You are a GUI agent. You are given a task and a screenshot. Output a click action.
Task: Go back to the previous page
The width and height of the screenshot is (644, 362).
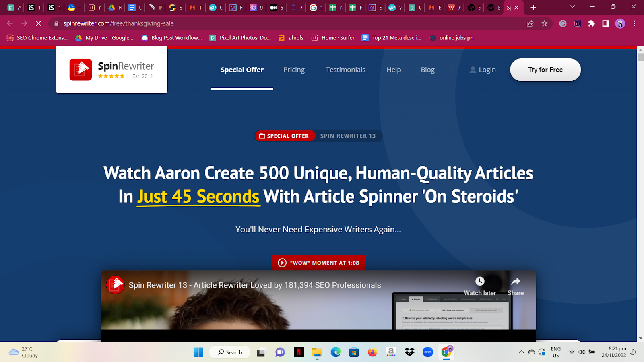10,23
